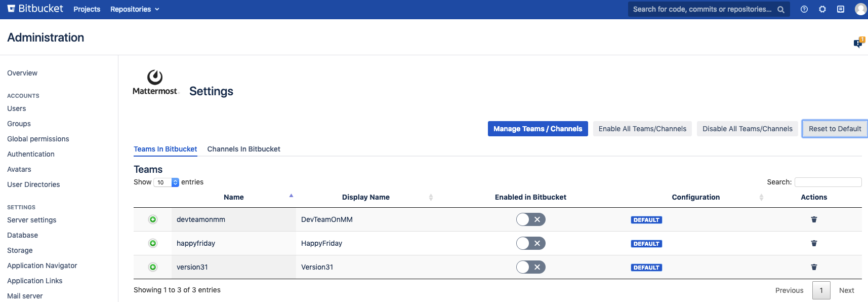Toggle happyfriday Enabled in Bitbucket switch
The height and width of the screenshot is (302, 868).
pyautogui.click(x=530, y=243)
